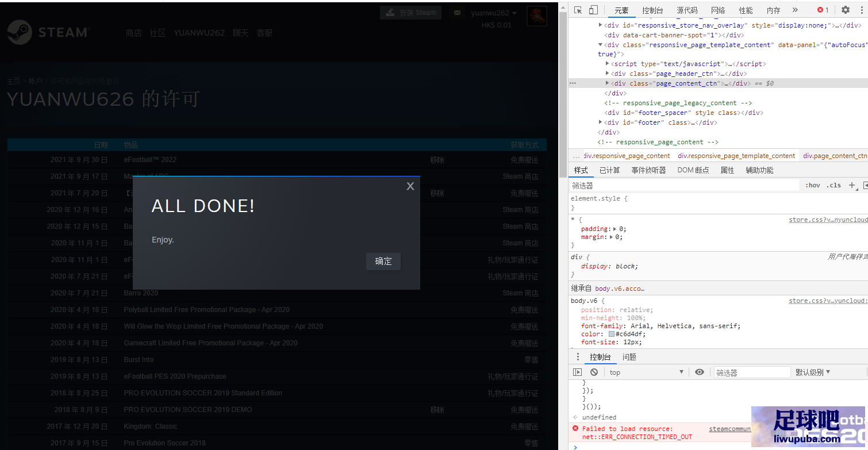Viewport: 868px width, 450px height.
Task: Click the 安装 Steam button
Action: (412, 13)
